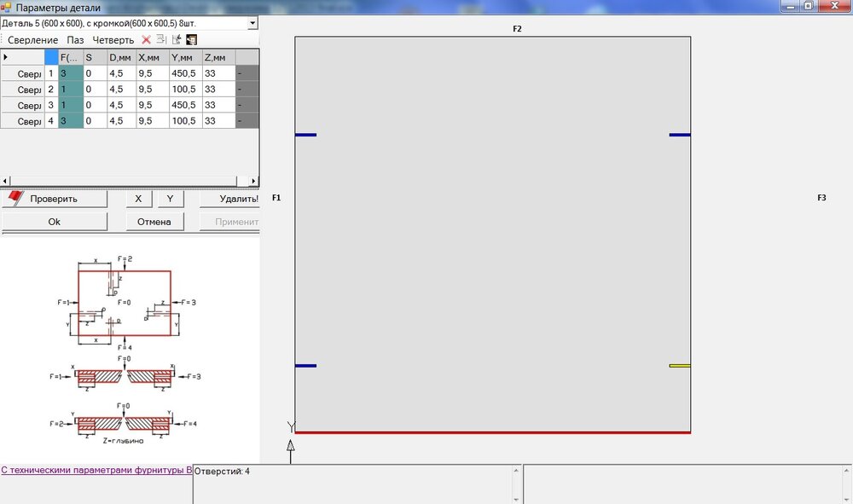Click X cell 9,5 in row 2
This screenshot has height=504, width=853.
153,90
